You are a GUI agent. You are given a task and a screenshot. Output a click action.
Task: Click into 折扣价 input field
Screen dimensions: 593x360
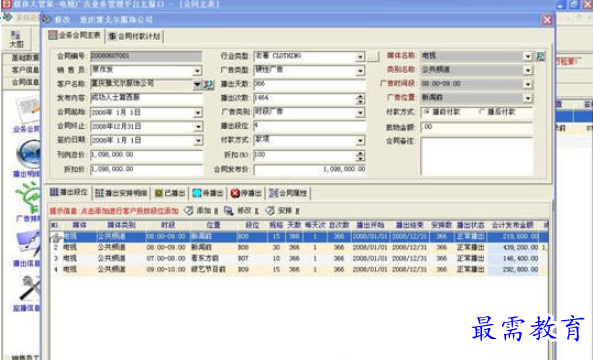tap(147, 169)
